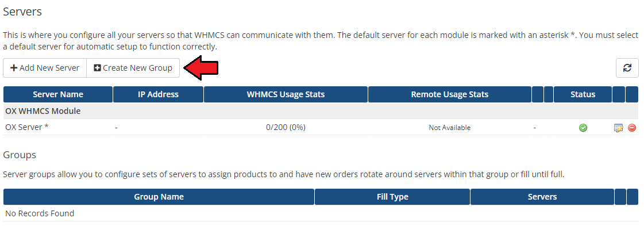Select the IP Address column header
644x237 pixels.
(158, 94)
